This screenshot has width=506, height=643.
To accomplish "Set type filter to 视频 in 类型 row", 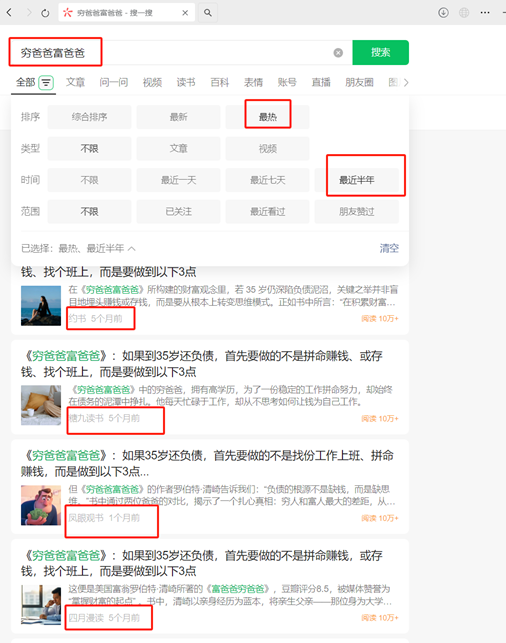I will tap(267, 148).
